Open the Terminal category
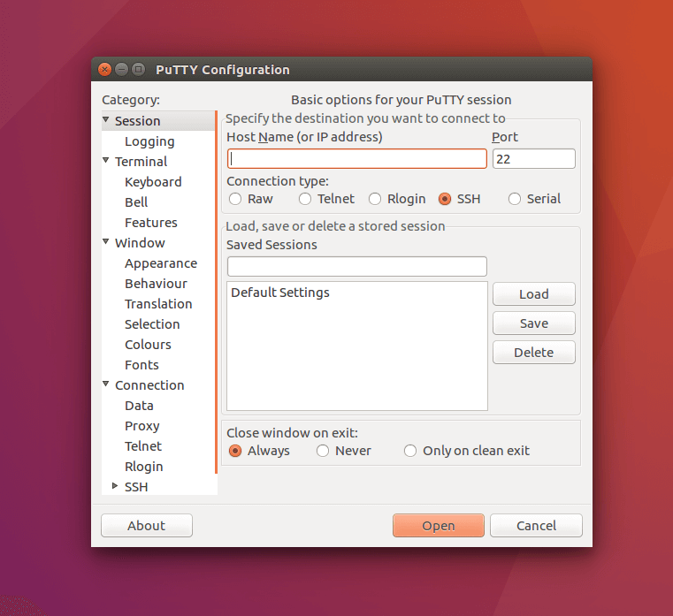The image size is (673, 616). click(141, 162)
